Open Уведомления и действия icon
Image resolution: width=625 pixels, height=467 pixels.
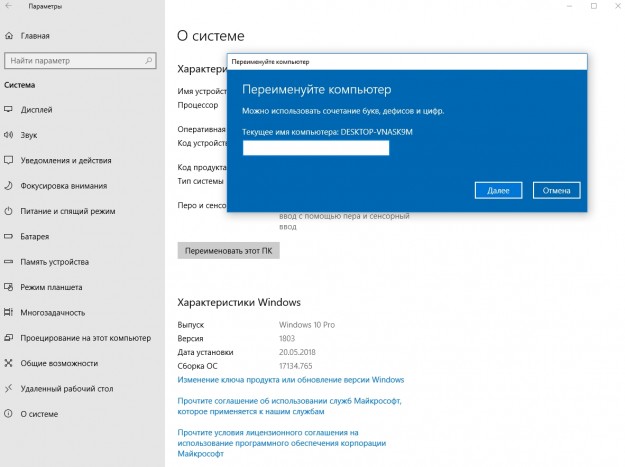click(10, 160)
